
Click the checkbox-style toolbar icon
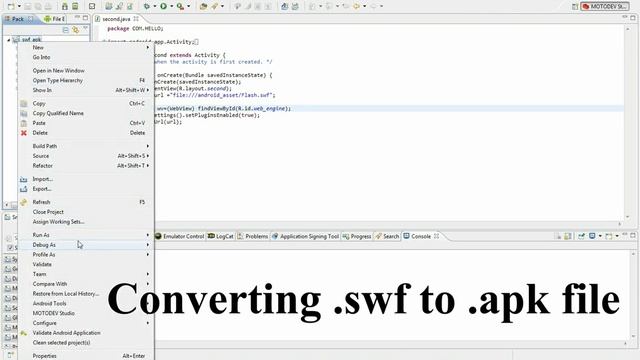92,6
